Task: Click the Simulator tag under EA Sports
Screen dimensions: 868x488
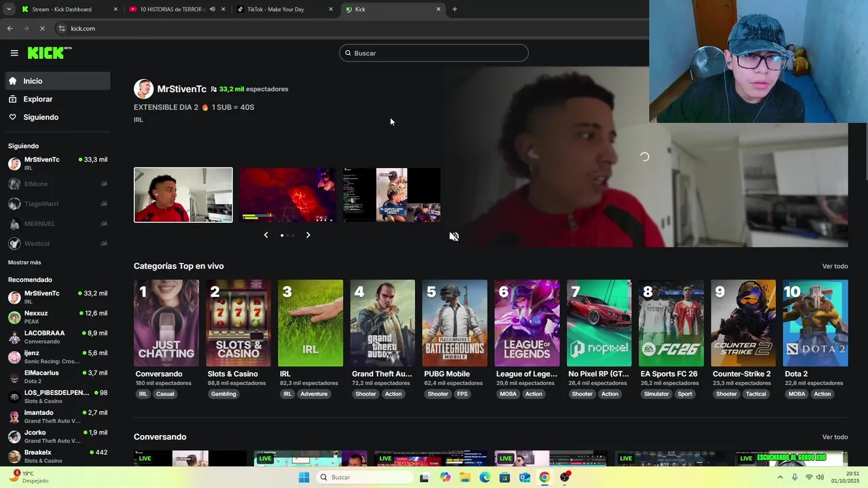Action: pos(656,394)
